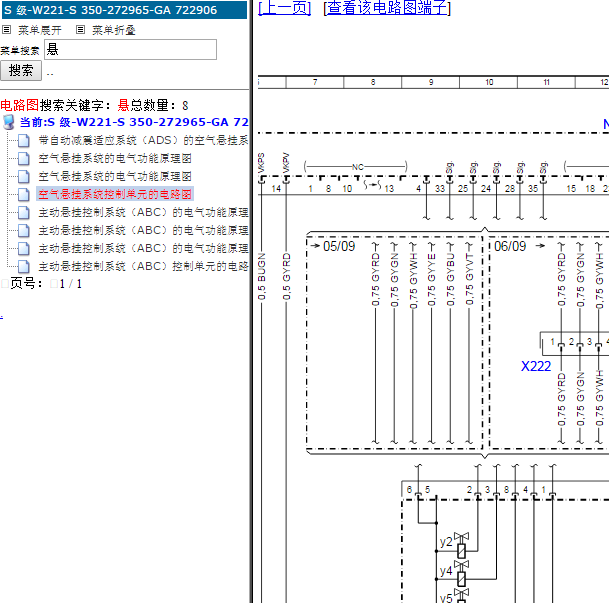Screen dimensions: 609x603
Task: Open the second 空气悬挂系统的电气功能原理图 item
Action: point(115,176)
